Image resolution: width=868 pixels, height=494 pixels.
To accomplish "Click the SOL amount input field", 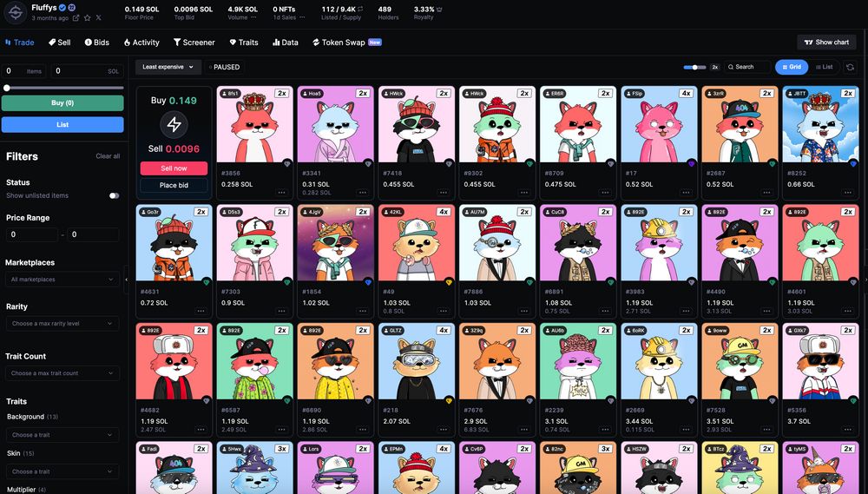I will [88, 71].
